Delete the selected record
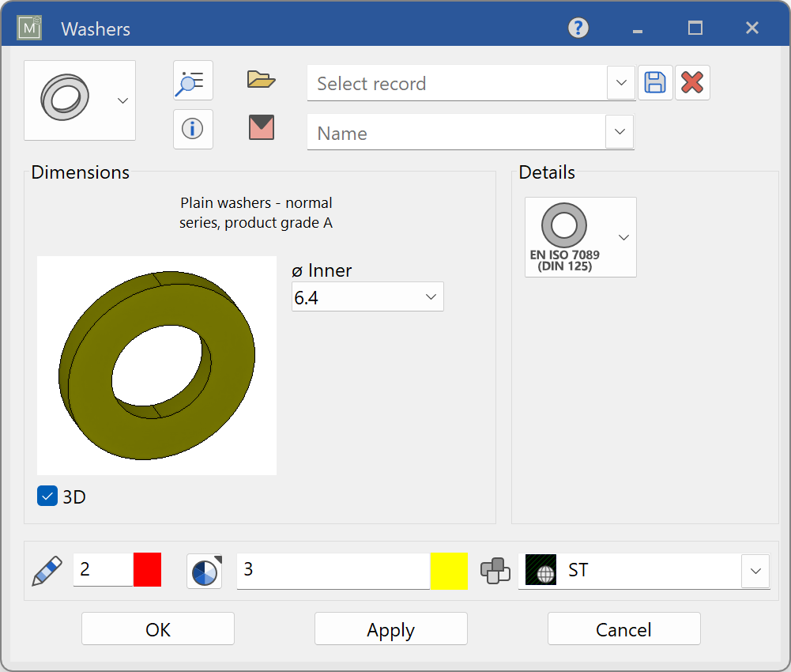Viewport: 791px width, 672px height. tap(692, 82)
